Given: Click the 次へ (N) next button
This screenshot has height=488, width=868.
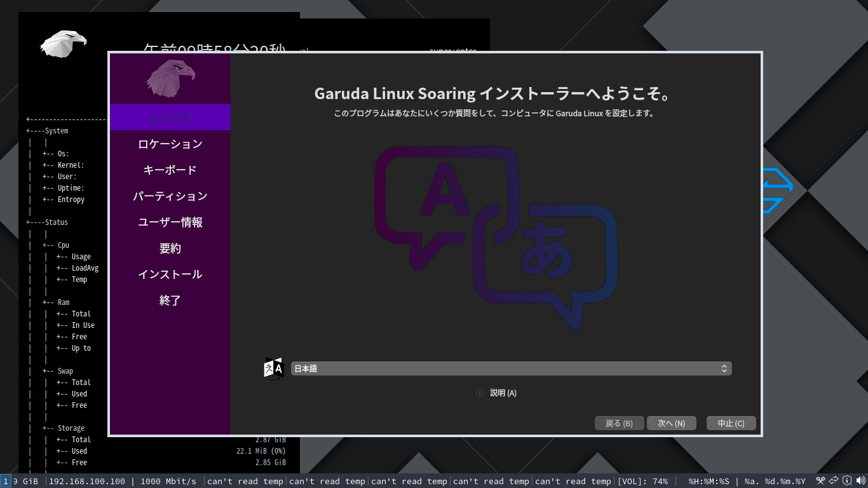Looking at the screenshot, I should pyautogui.click(x=672, y=423).
